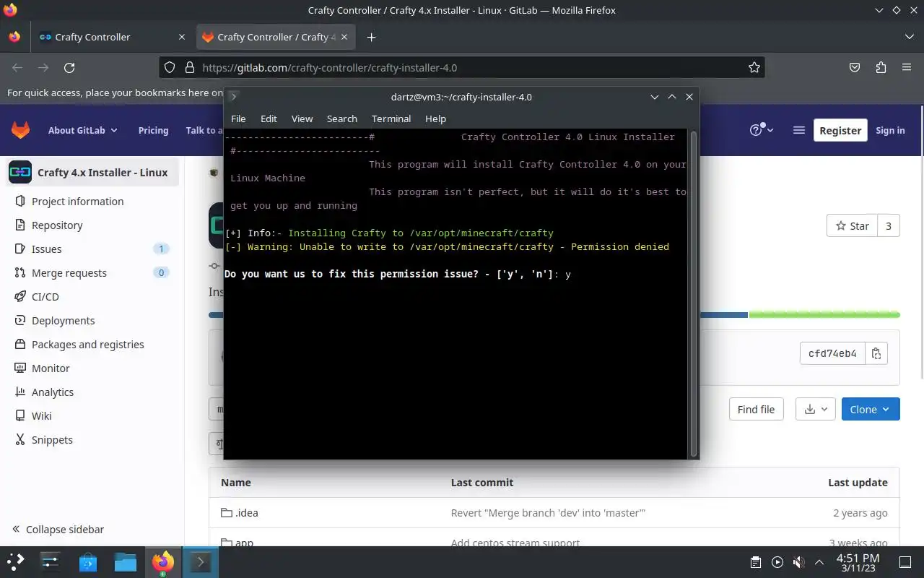Close the first Crafty Controller tab
This screenshot has width=924, height=578.
tap(181, 37)
